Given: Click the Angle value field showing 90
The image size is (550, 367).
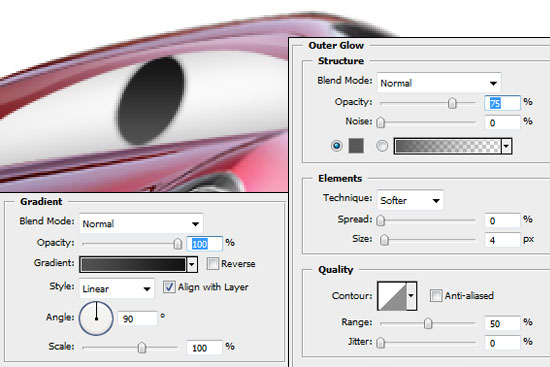Looking at the screenshot, I should click(138, 319).
